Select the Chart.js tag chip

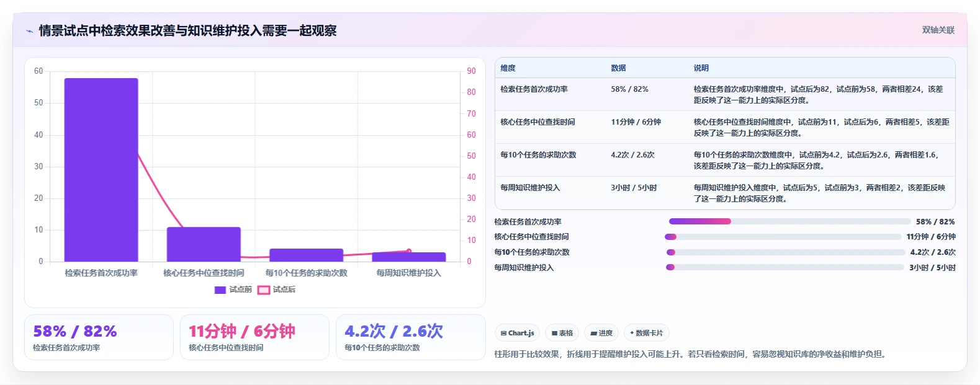point(518,333)
